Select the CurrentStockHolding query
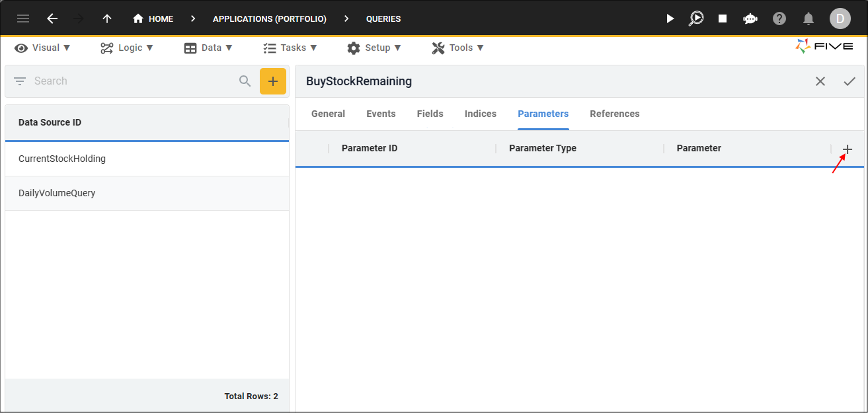 tap(147, 159)
